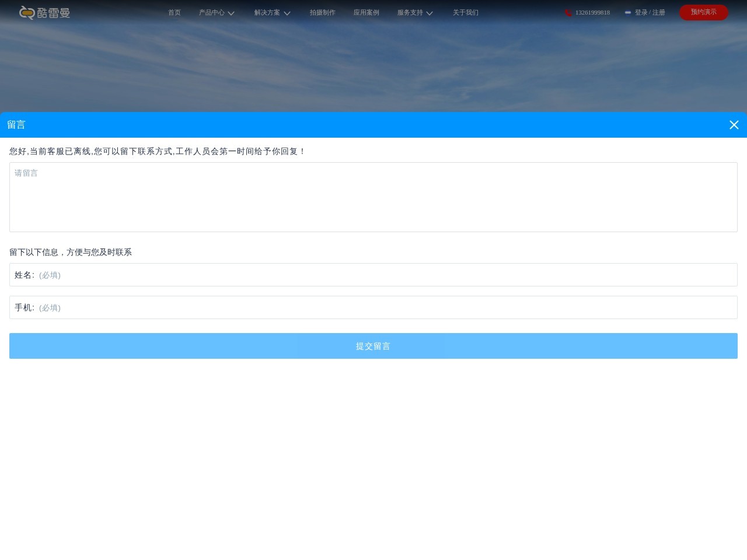
Task: Click the icon beside 登录
Action: click(628, 12)
